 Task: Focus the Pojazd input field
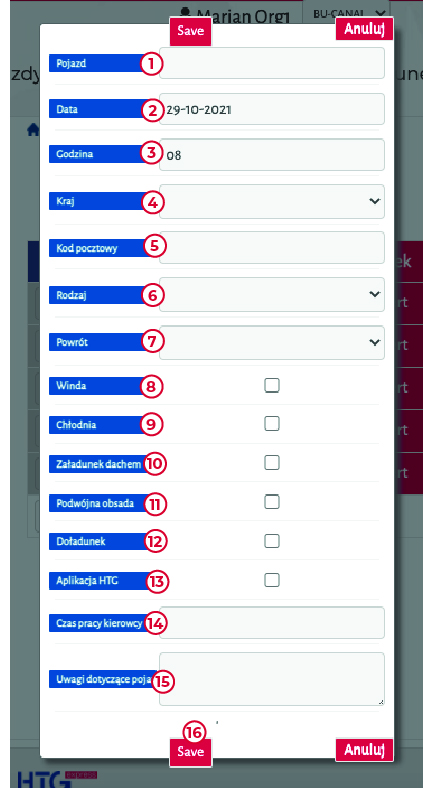272,63
